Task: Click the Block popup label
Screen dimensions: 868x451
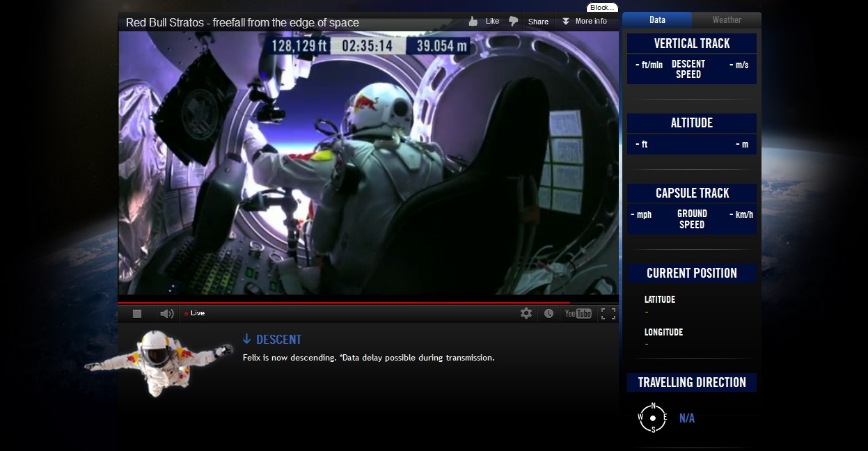Action: (602, 8)
